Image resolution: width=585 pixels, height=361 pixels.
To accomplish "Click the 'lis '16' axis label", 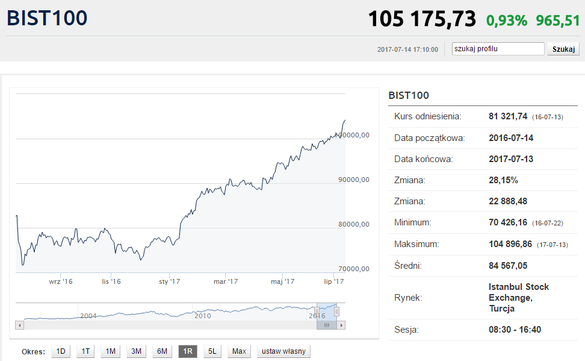I will point(111,282).
